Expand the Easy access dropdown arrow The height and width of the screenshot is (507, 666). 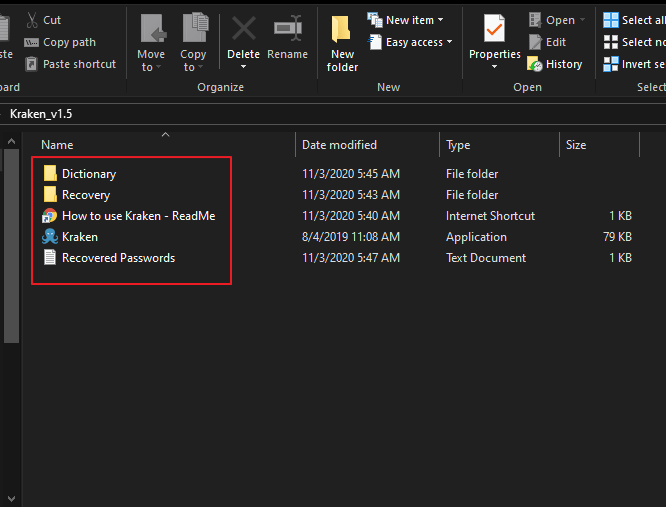pyautogui.click(x=449, y=42)
